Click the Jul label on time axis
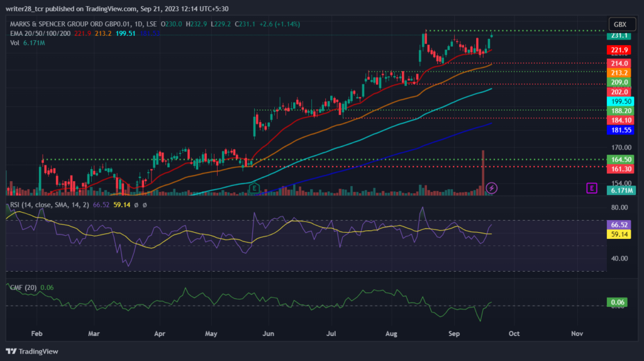Screen dimensions: 644x361 click(331, 334)
